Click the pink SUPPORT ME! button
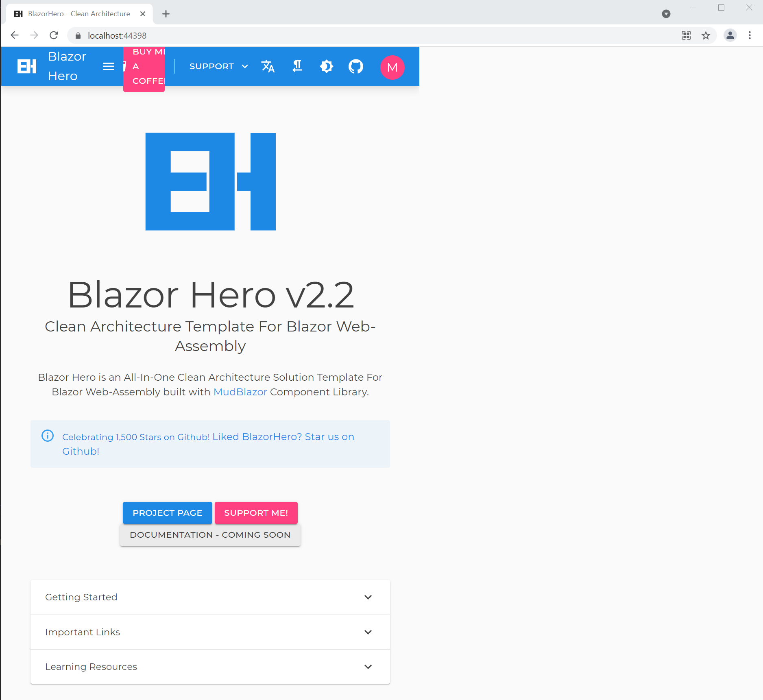763x700 pixels. pyautogui.click(x=256, y=512)
